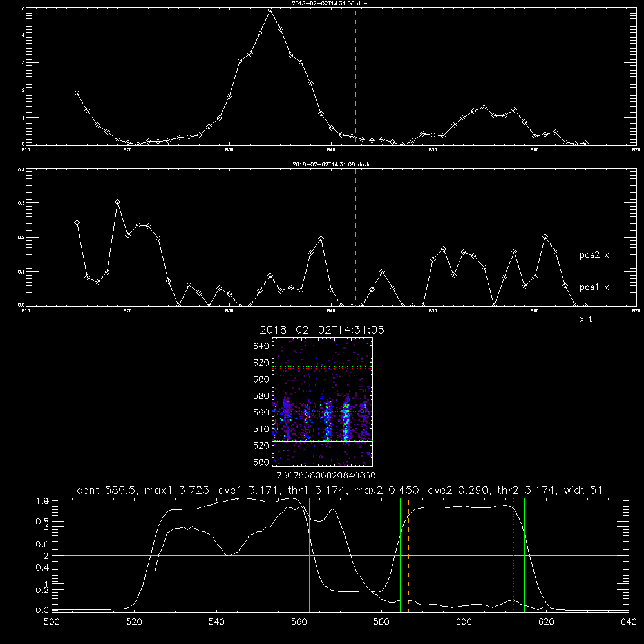Click the left green dashed line in the dusk plot
The height and width of the screenshot is (644, 644).
(x=205, y=238)
